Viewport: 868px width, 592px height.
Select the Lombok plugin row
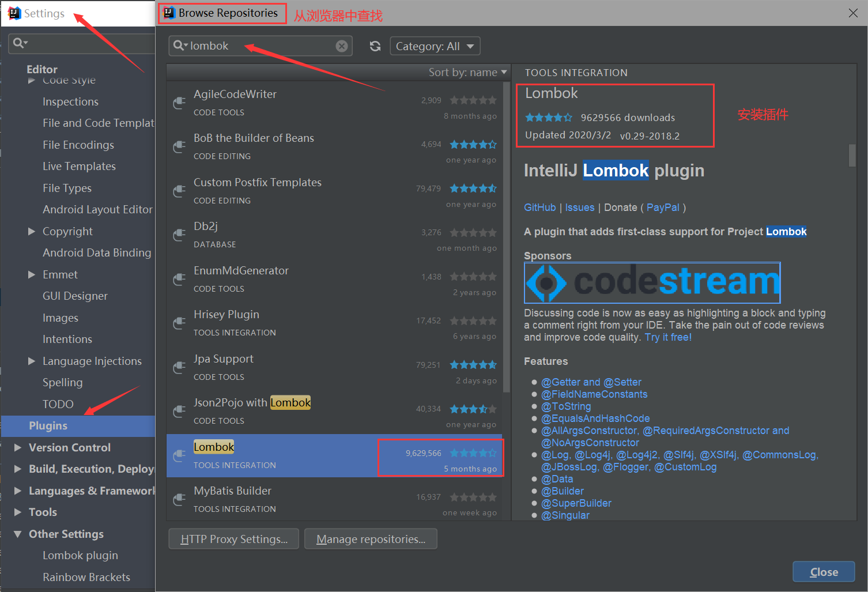coord(334,456)
